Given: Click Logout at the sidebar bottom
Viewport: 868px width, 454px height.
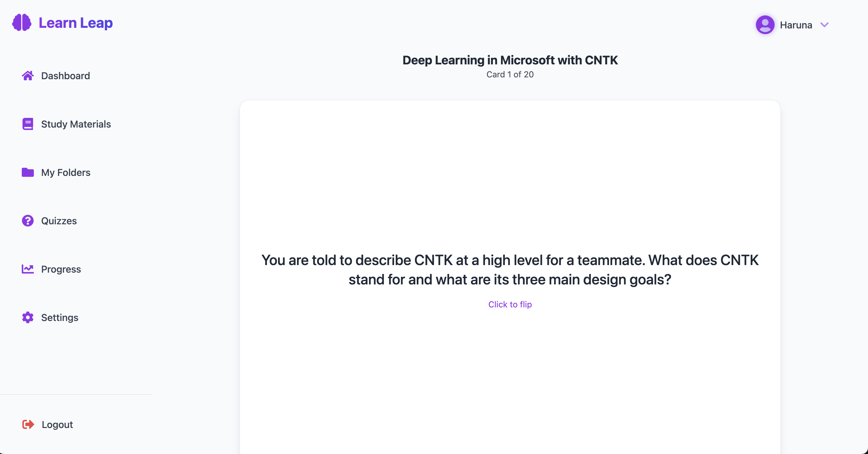Looking at the screenshot, I should pos(57,424).
